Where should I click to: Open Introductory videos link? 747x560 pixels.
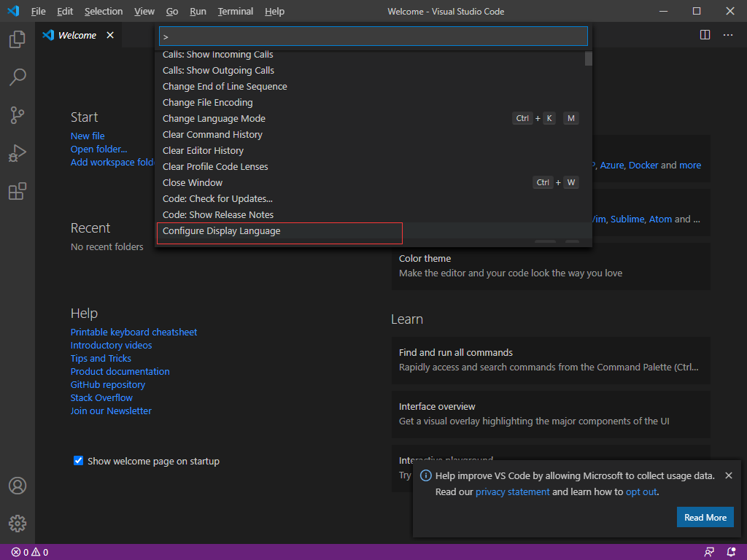(x=111, y=345)
